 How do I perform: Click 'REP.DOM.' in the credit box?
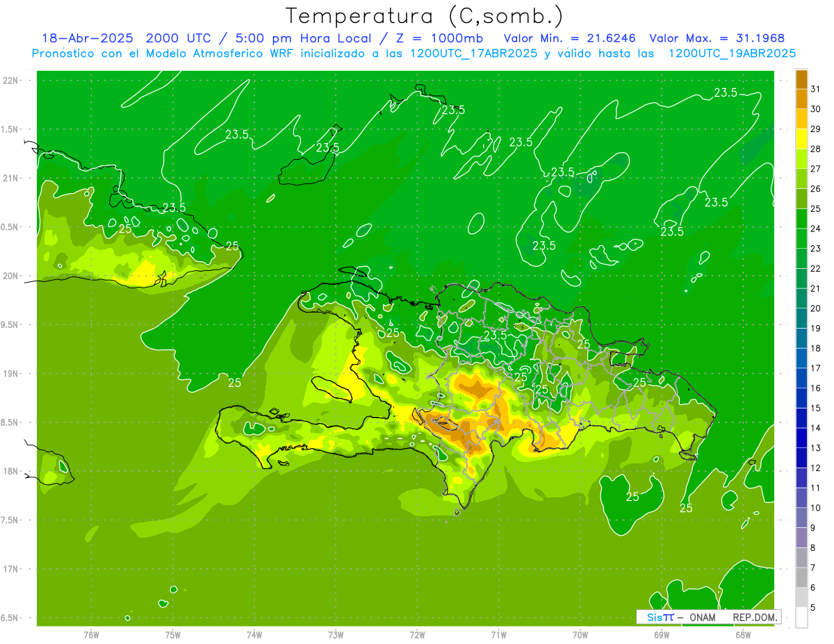[755, 617]
